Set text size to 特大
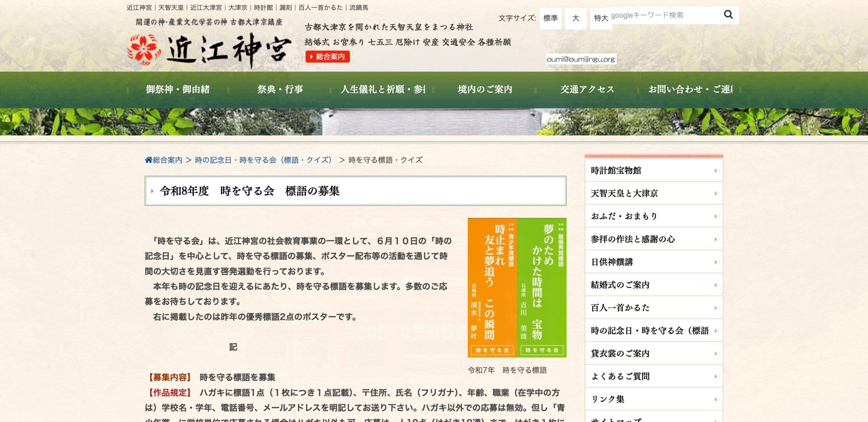The image size is (868, 422). pyautogui.click(x=600, y=18)
